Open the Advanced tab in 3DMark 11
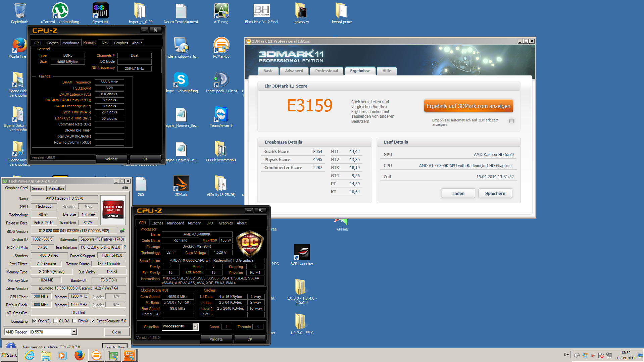Screen dimensions: 644x362 (294, 71)
